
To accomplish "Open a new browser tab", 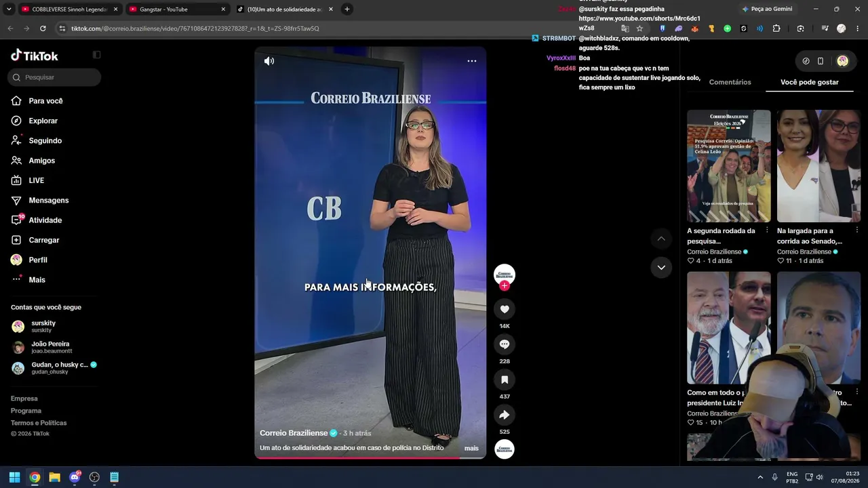I will [347, 9].
